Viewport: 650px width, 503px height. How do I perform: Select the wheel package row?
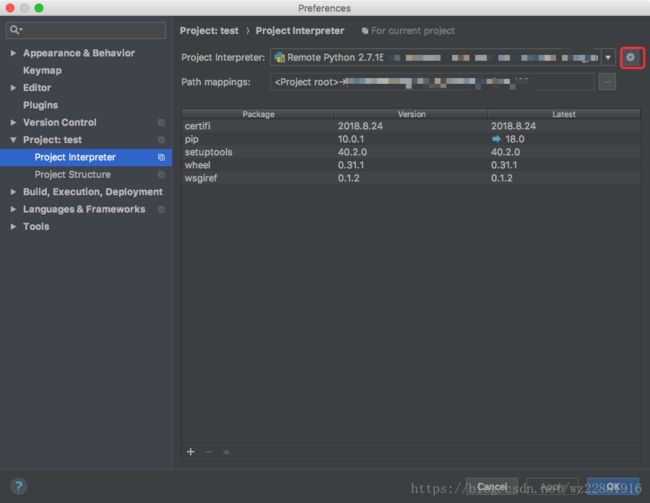pos(411,165)
